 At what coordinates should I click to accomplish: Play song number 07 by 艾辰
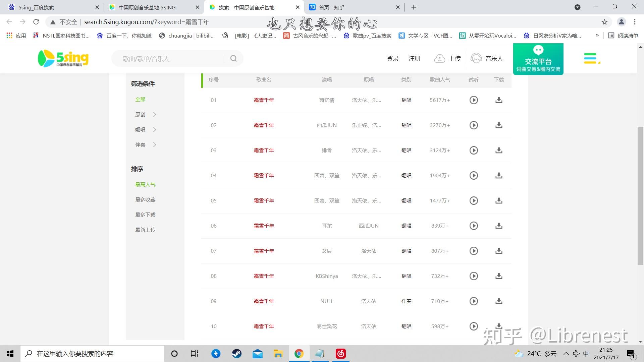(473, 251)
